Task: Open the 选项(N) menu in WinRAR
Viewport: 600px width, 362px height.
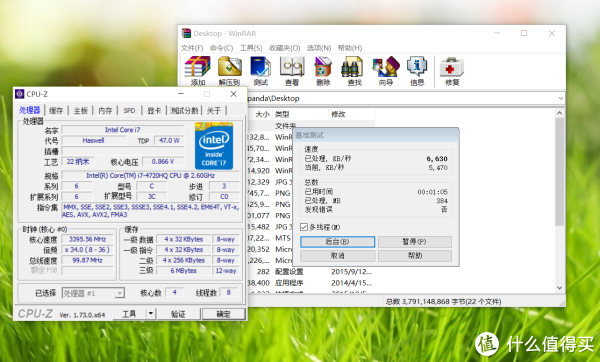Action: click(319, 48)
